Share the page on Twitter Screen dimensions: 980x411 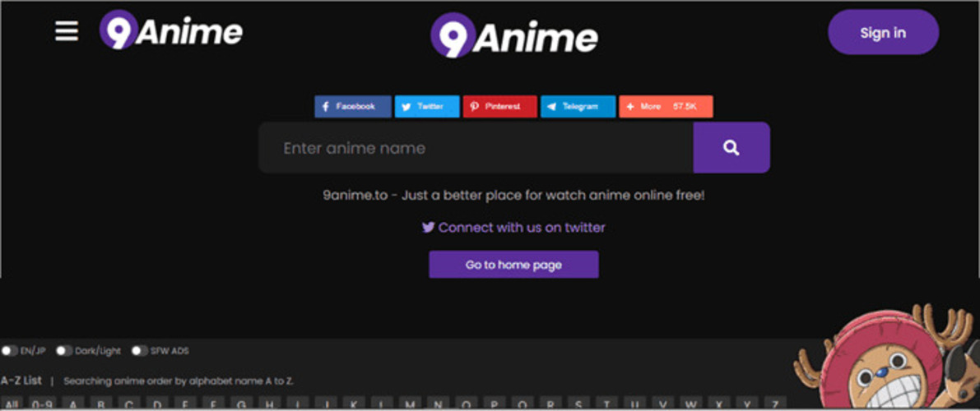pyautogui.click(x=428, y=107)
